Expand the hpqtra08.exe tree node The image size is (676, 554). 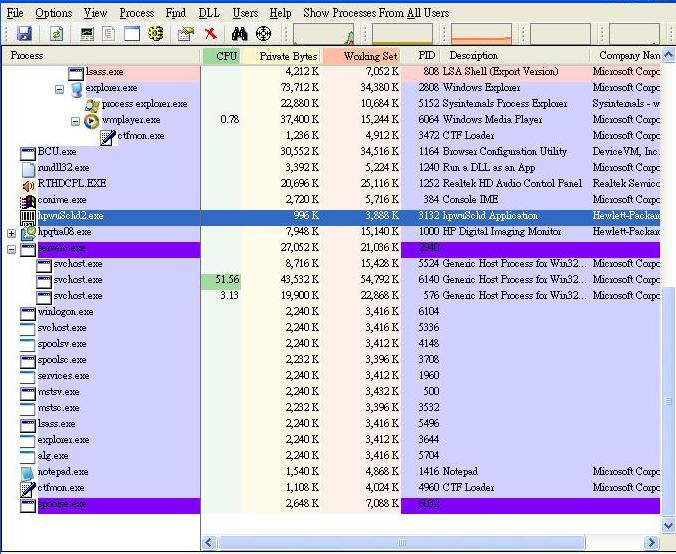tap(12, 234)
